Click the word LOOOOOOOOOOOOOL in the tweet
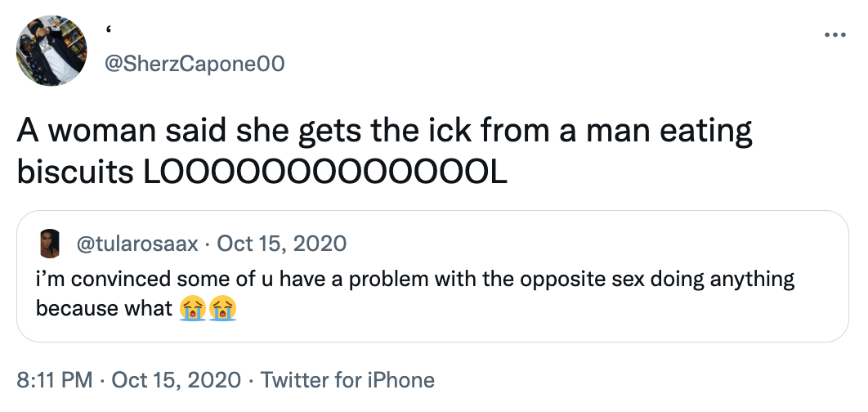This screenshot has height=412, width=868. [x=326, y=172]
